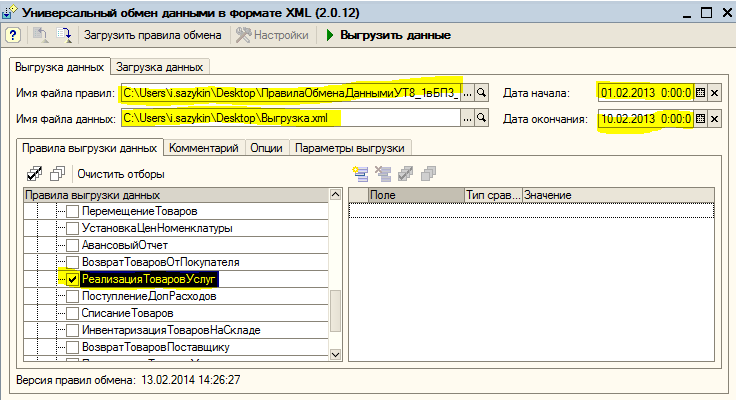Toggle ПеремещениеТоваров checkbox
This screenshot has width=736, height=400.
coord(72,211)
